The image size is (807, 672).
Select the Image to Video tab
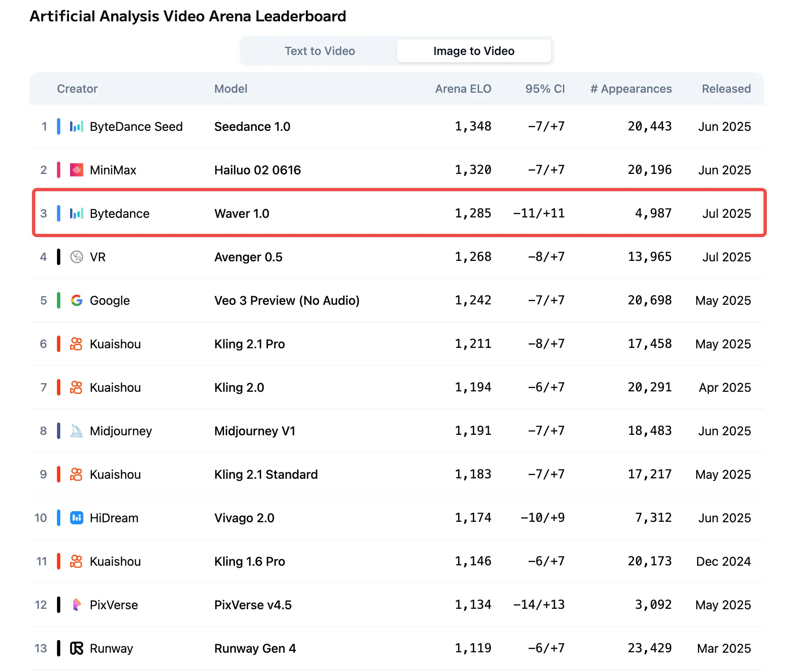474,51
